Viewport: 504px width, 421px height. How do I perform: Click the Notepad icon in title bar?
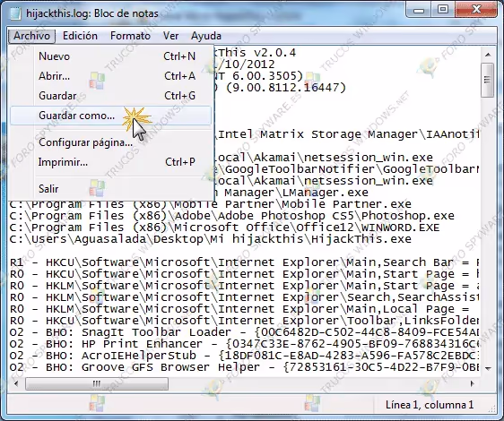15,13
